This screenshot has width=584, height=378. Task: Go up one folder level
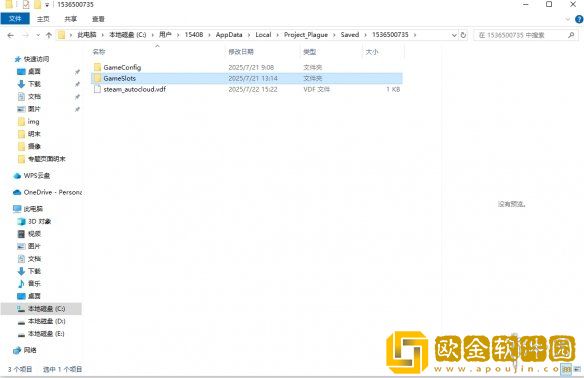(x=49, y=35)
